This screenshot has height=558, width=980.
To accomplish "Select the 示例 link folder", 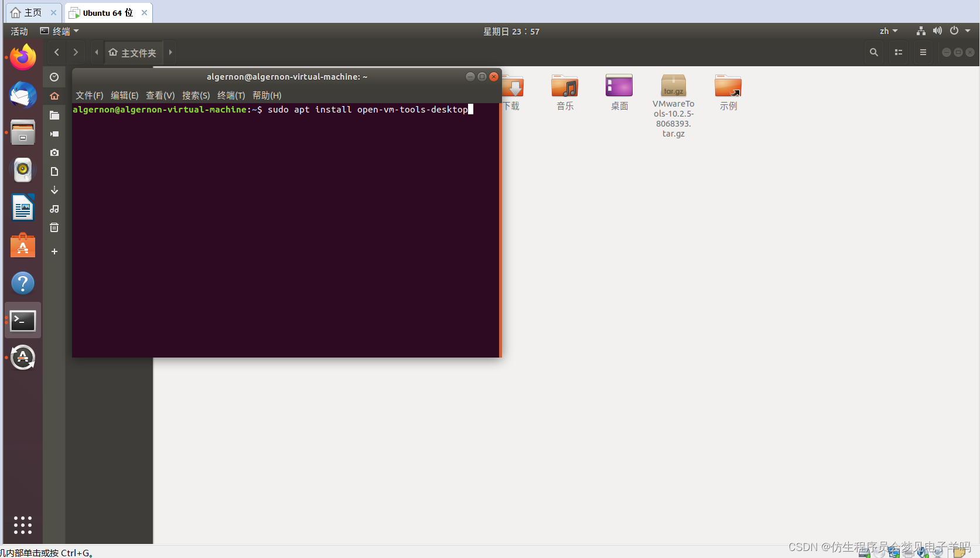I will point(729,93).
